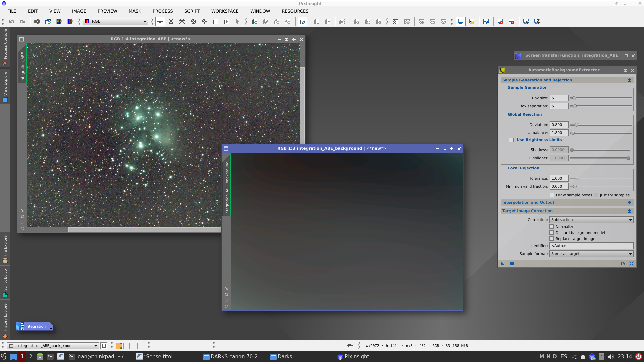Image resolution: width=644 pixels, height=362 pixels.
Task: Expand the Interpolation and Output section
Action: click(629, 202)
